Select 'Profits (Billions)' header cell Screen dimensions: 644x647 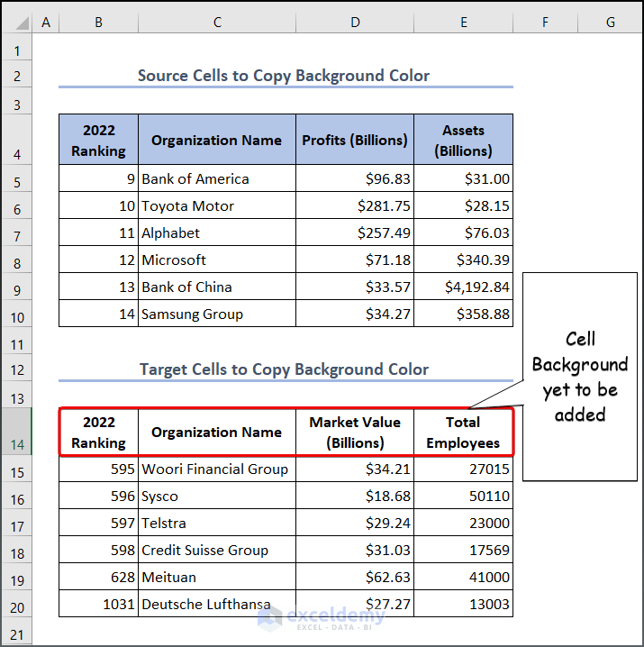(355, 140)
